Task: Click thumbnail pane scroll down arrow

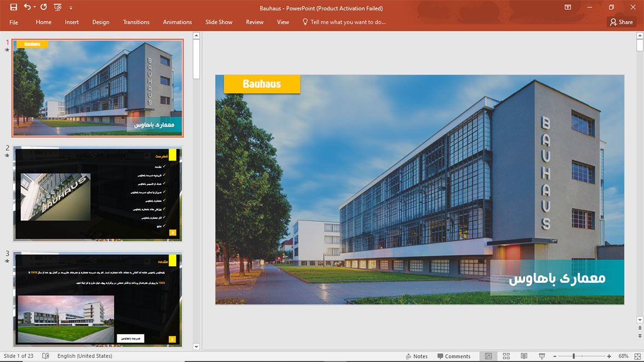Action: tap(196, 347)
